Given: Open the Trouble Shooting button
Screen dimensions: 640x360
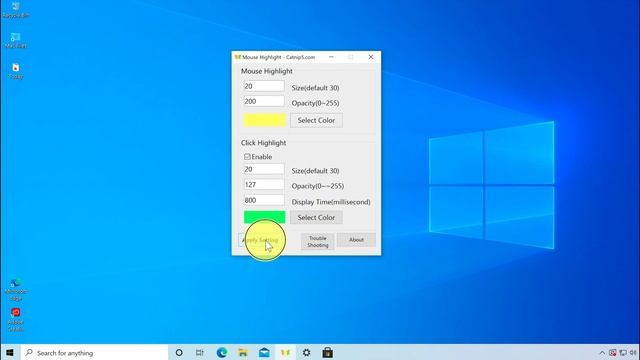Looking at the screenshot, I should [318, 241].
